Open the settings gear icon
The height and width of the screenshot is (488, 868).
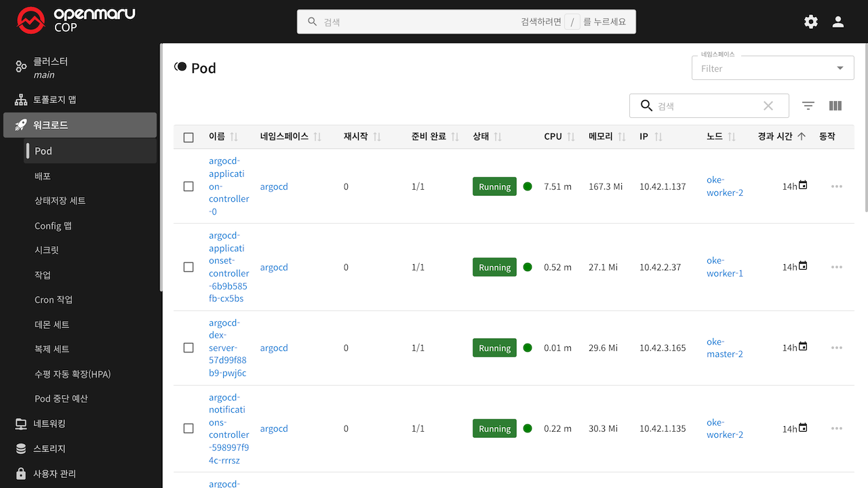(x=811, y=22)
